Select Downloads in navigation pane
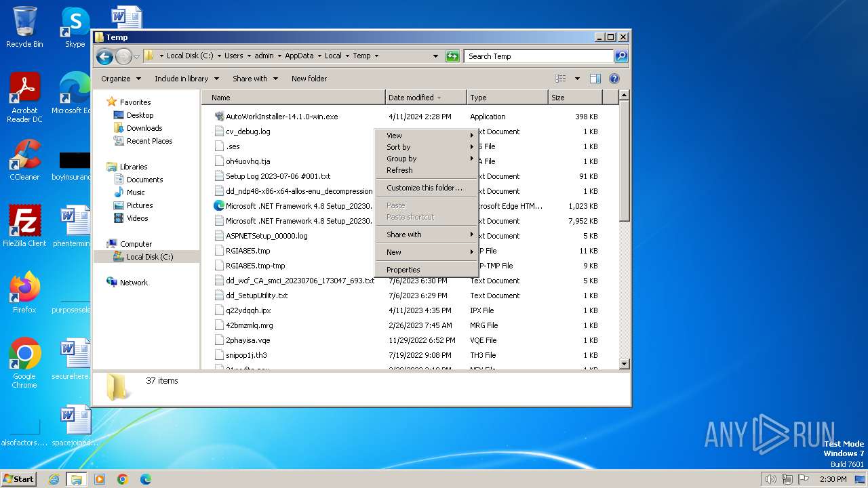868x488 pixels. [144, 128]
